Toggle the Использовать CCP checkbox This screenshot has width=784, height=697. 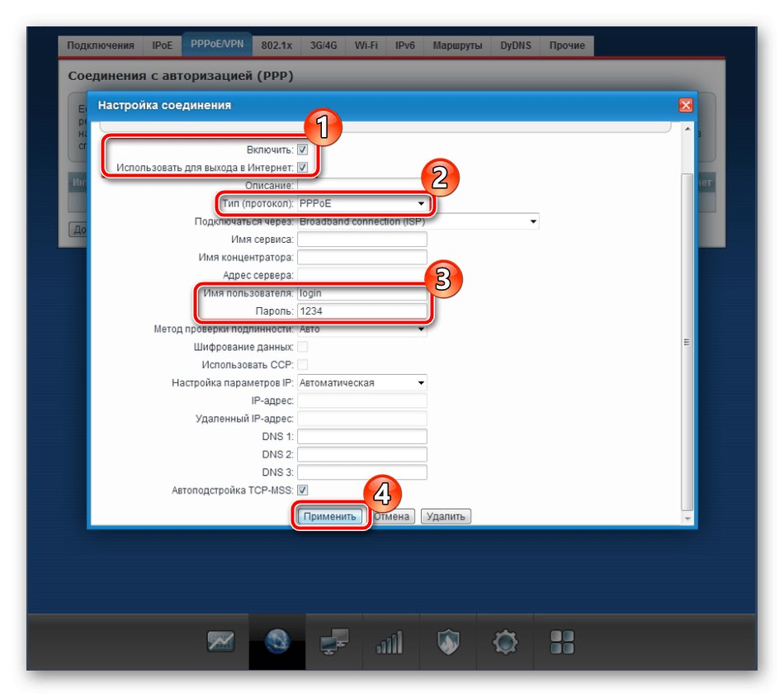click(303, 365)
